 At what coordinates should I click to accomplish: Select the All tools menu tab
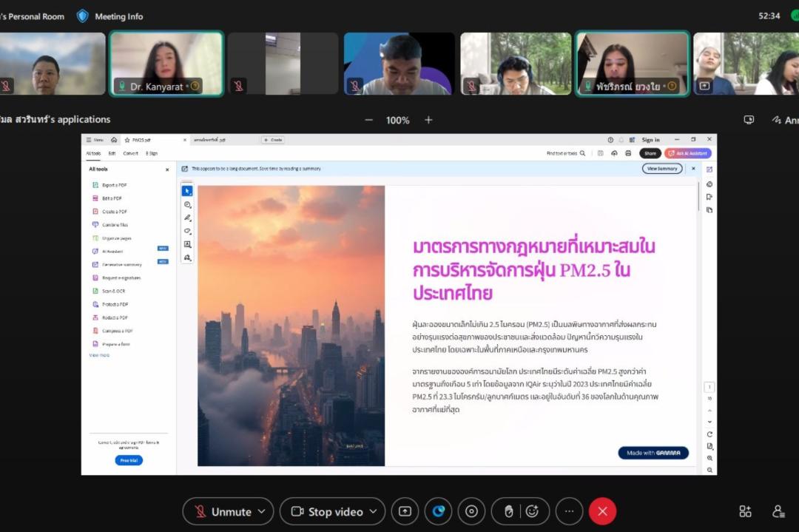(93, 153)
